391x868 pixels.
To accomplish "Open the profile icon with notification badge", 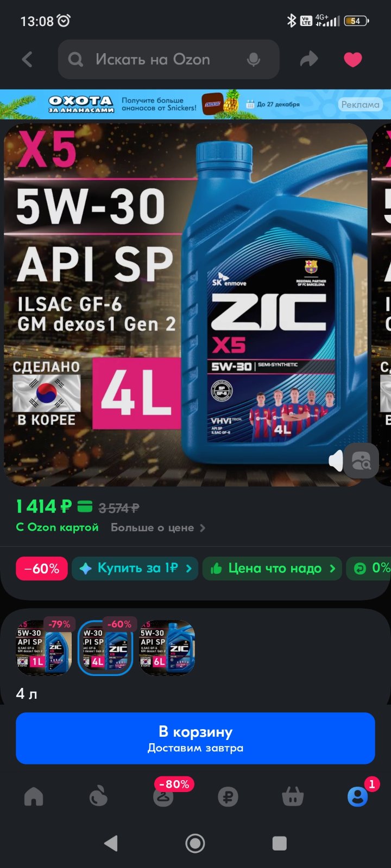I will click(358, 796).
